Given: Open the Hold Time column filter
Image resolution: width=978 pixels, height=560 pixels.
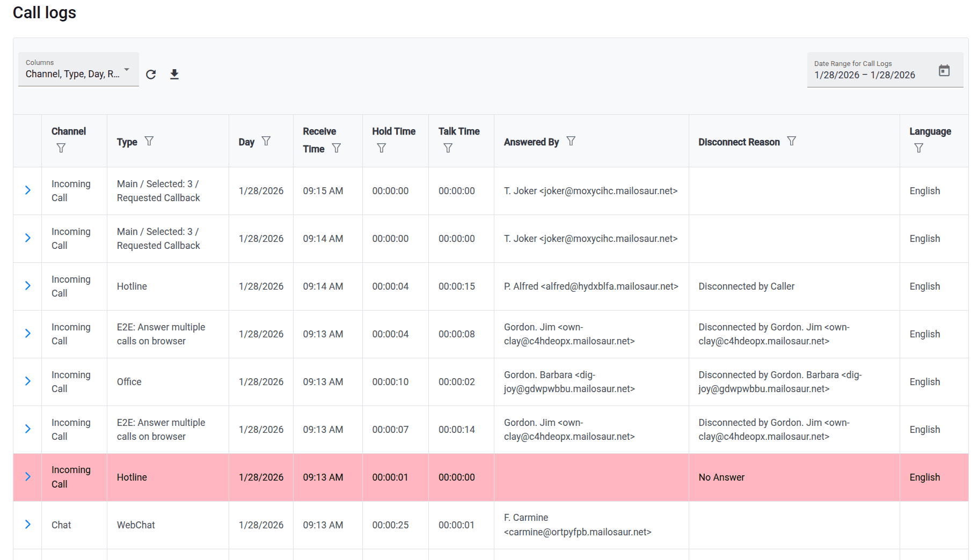Looking at the screenshot, I should 382,148.
